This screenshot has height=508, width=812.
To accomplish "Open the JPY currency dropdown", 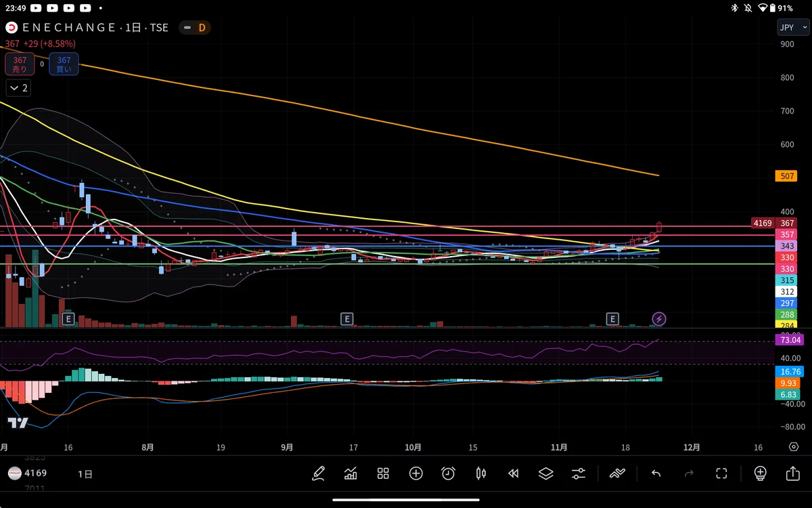I will click(792, 27).
